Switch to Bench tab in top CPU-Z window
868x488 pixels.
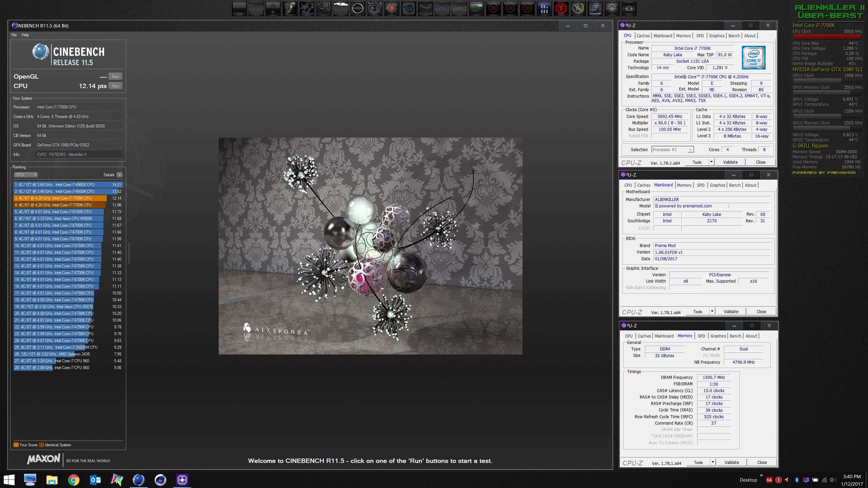734,36
